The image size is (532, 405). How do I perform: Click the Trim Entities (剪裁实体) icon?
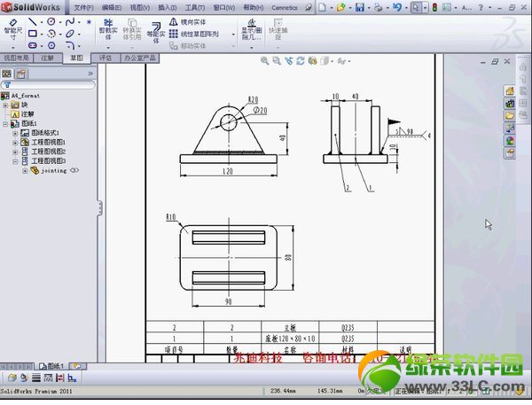108,29
